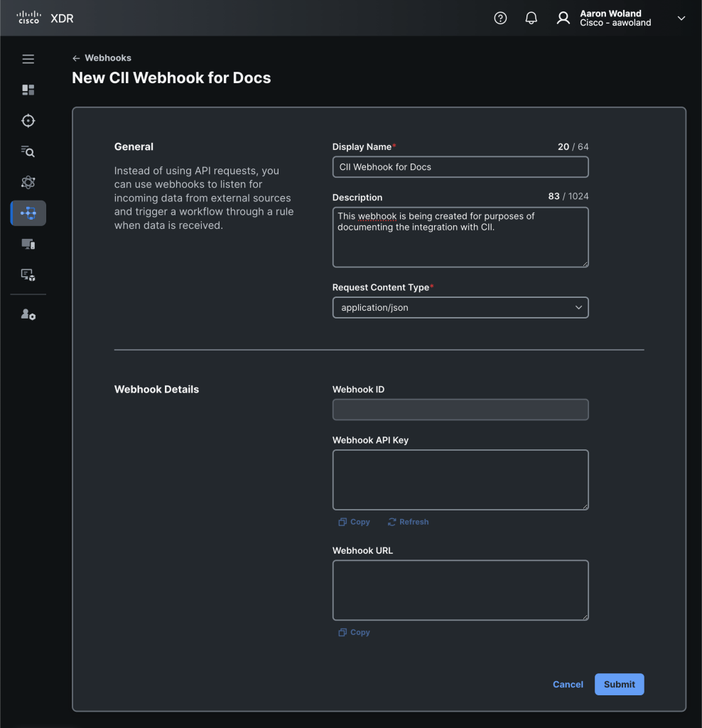Open the Client Management devices icon
This screenshot has height=728, width=702.
[x=28, y=244]
